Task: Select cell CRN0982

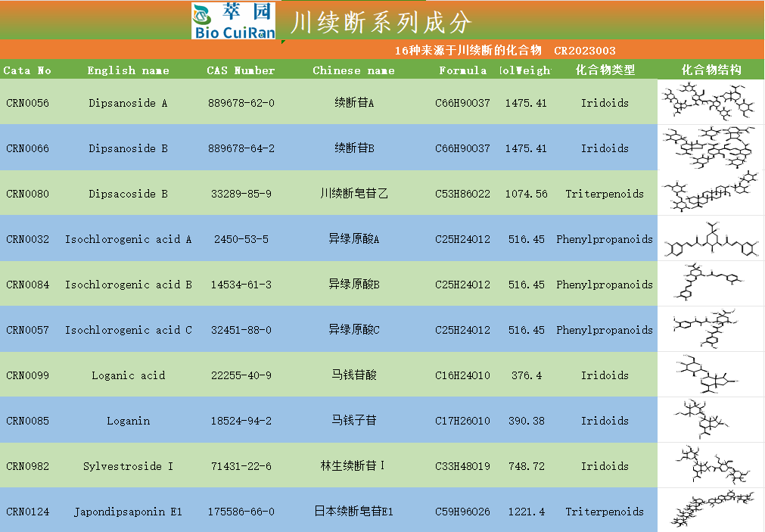Action: point(28,466)
